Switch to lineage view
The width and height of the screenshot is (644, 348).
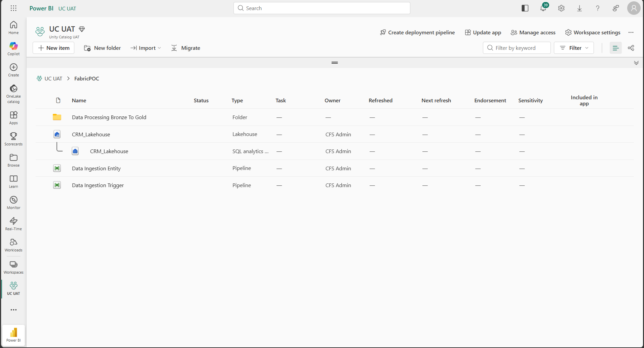coord(631,48)
